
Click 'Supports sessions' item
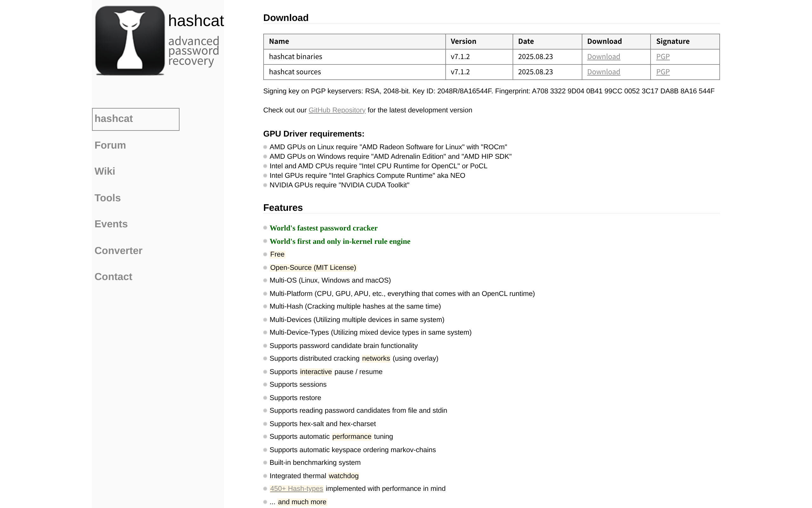(298, 384)
